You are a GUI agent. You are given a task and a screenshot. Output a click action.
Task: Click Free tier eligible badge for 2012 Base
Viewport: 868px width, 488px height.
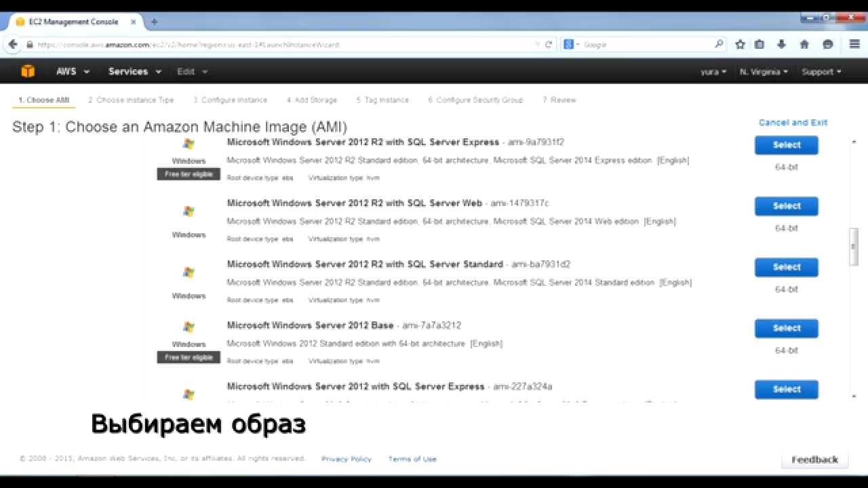pyautogui.click(x=189, y=357)
